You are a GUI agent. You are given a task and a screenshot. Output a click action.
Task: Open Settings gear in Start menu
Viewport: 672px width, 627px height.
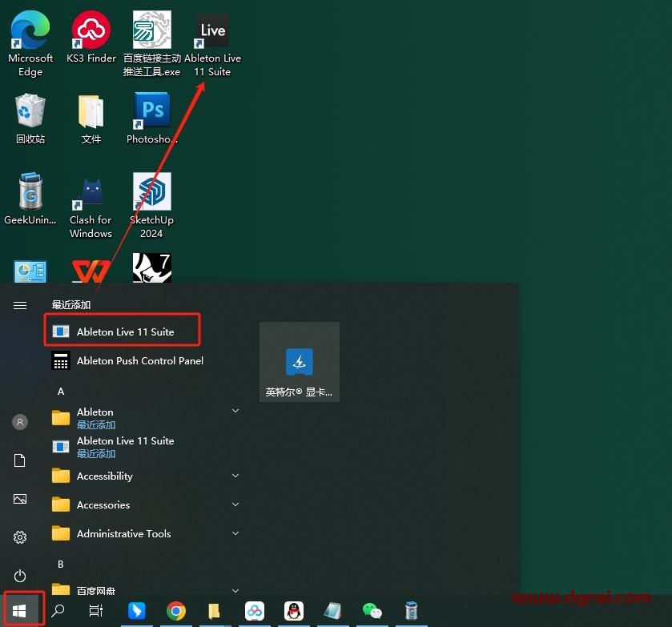20,537
